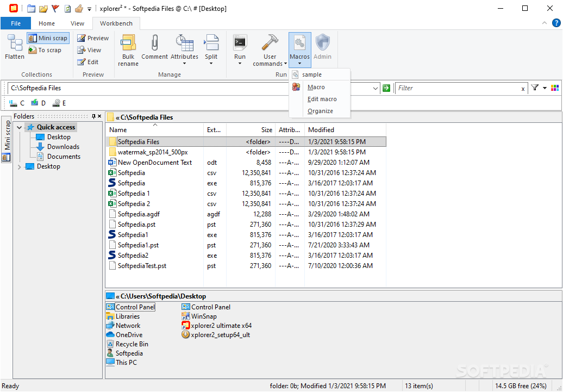The image size is (563, 392).
Task: Open the filter options dropdown arrow
Action: click(545, 88)
